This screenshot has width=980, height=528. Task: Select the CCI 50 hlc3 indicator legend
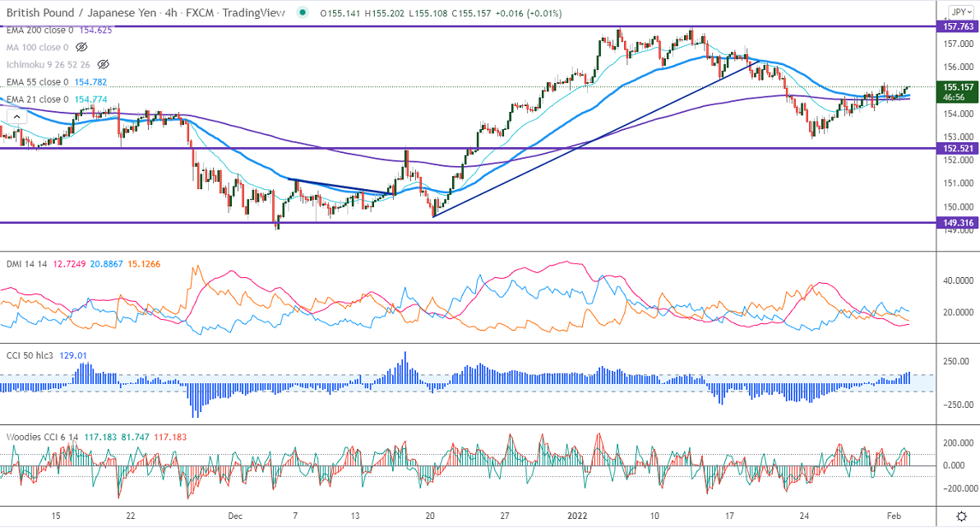tap(30, 355)
